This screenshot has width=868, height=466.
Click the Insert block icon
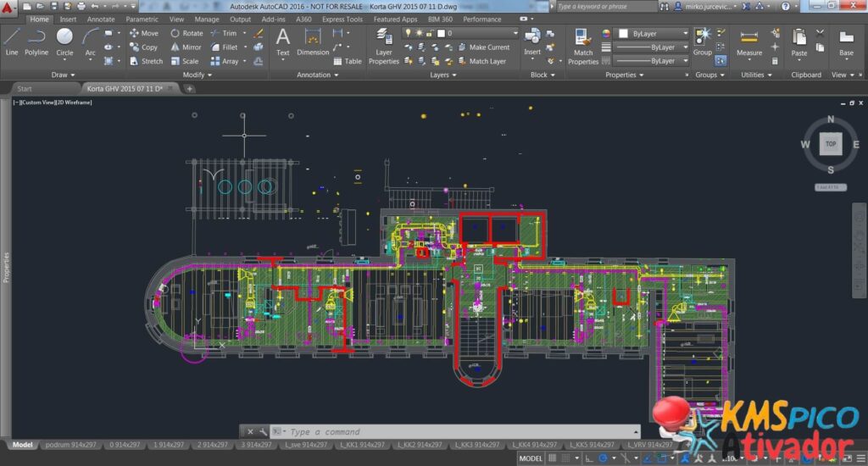pyautogui.click(x=532, y=42)
